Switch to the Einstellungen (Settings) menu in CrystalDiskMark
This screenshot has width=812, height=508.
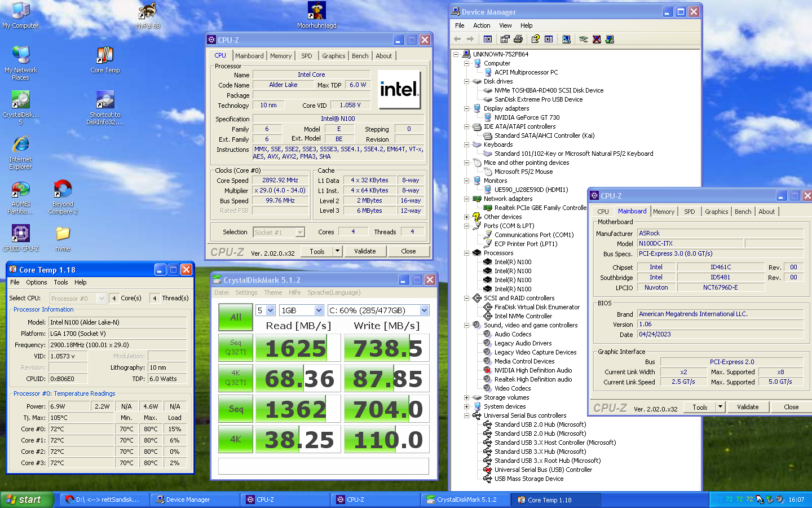point(246,292)
